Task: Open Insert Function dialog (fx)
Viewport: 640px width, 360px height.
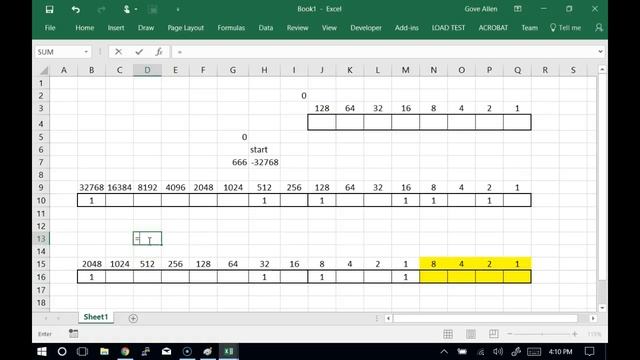Action: point(159,52)
